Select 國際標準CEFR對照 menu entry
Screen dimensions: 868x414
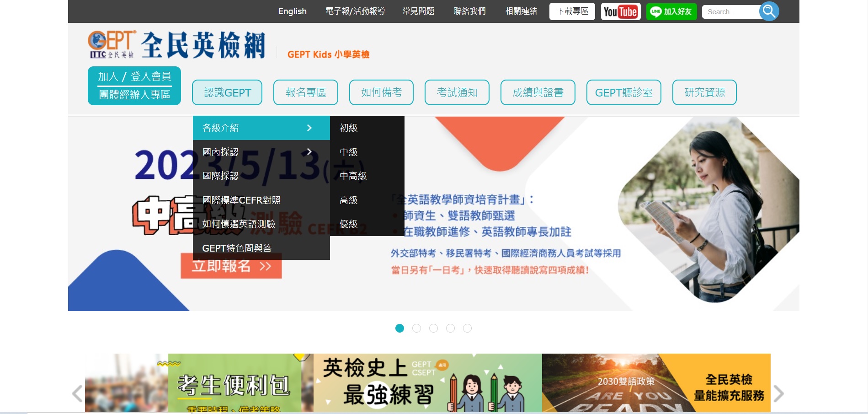coord(261,200)
